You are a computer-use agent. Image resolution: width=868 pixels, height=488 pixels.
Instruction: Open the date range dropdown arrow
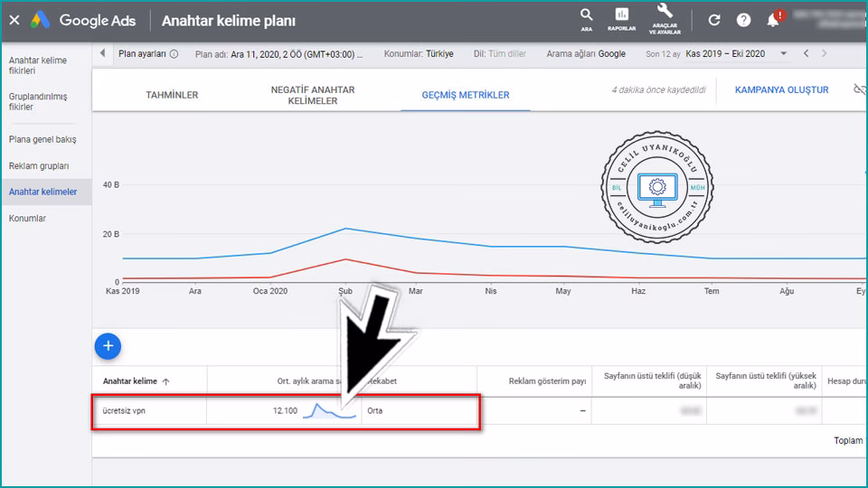tap(783, 54)
